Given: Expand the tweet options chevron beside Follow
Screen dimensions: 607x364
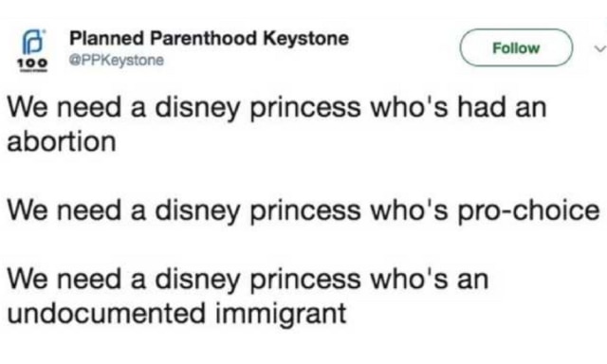Looking at the screenshot, I should tap(600, 48).
